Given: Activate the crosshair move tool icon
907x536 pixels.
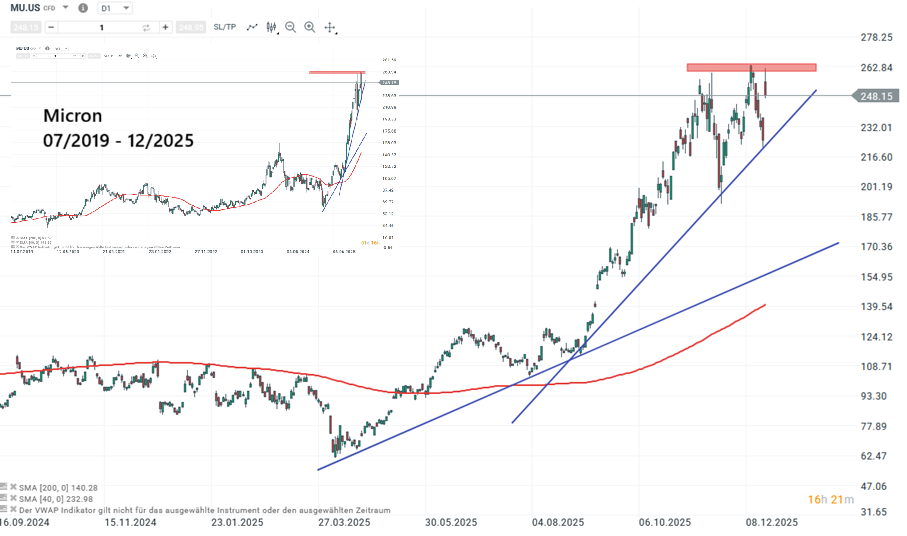Looking at the screenshot, I should point(330,27).
